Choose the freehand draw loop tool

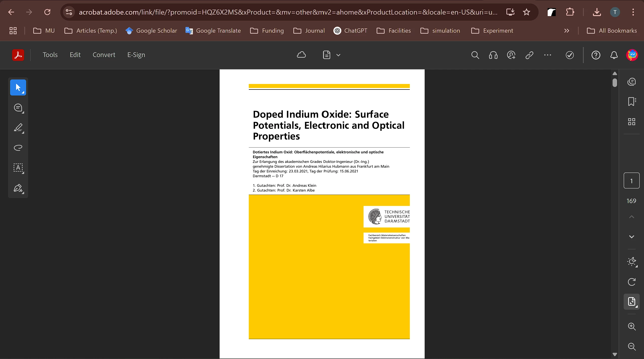pos(18,148)
